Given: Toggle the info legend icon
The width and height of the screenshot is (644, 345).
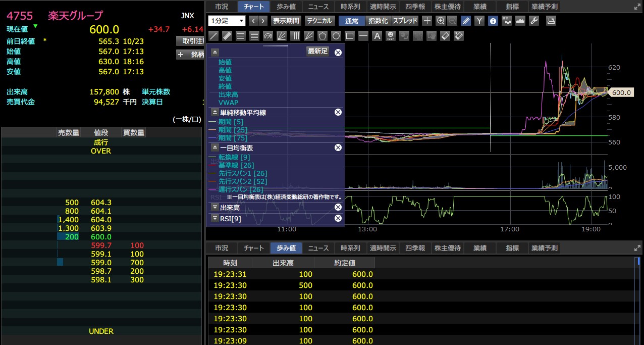Looking at the screenshot, I should tap(493, 21).
